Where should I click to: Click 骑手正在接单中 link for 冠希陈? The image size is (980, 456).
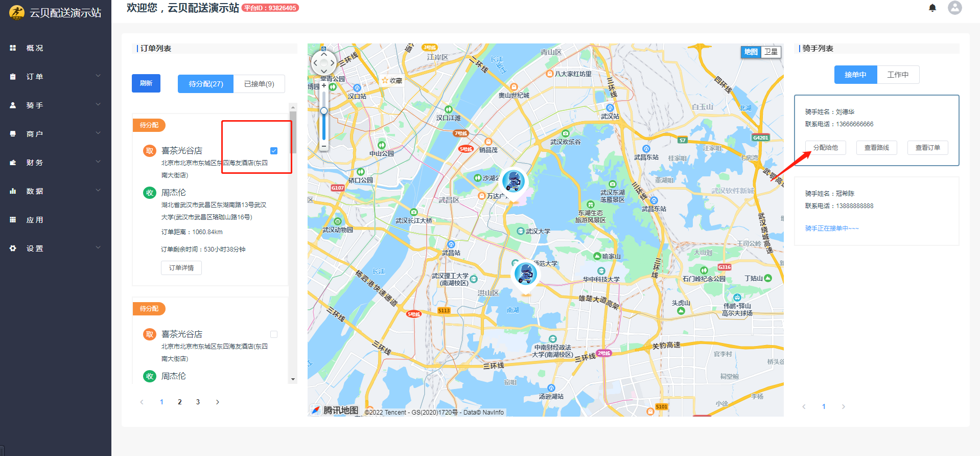[832, 229]
